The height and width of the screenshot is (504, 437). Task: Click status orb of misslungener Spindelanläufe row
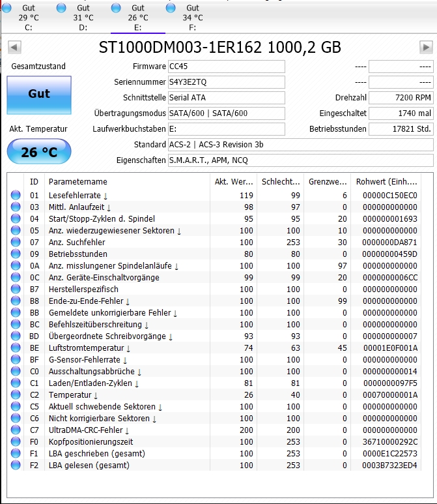point(16,265)
